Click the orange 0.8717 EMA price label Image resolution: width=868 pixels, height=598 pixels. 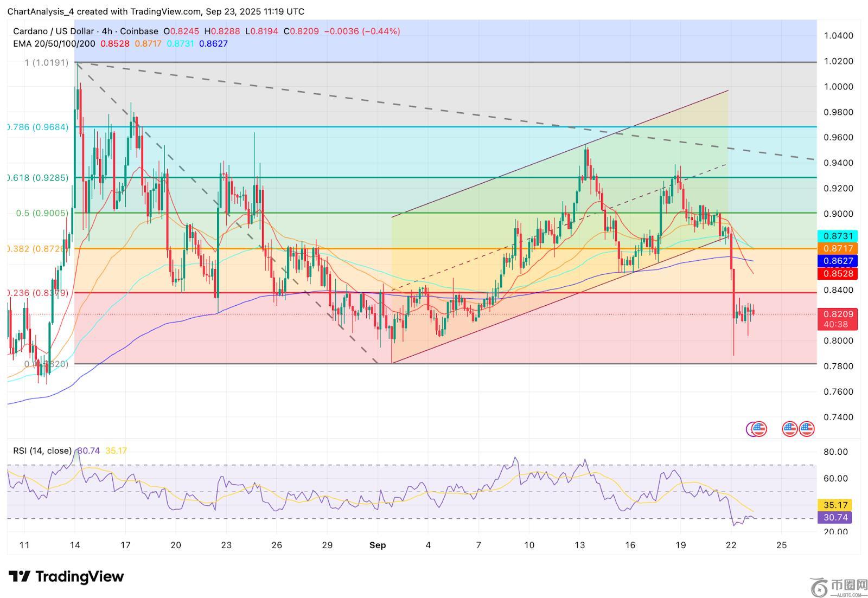(838, 248)
